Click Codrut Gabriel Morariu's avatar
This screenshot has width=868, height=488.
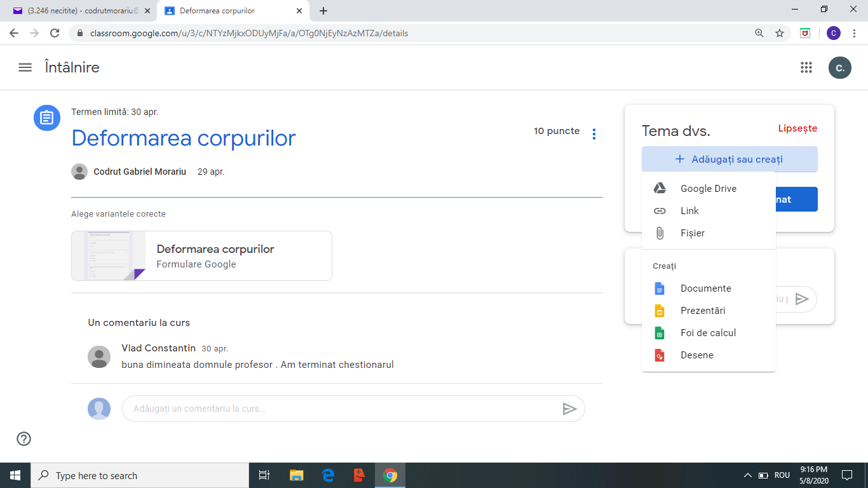point(79,172)
